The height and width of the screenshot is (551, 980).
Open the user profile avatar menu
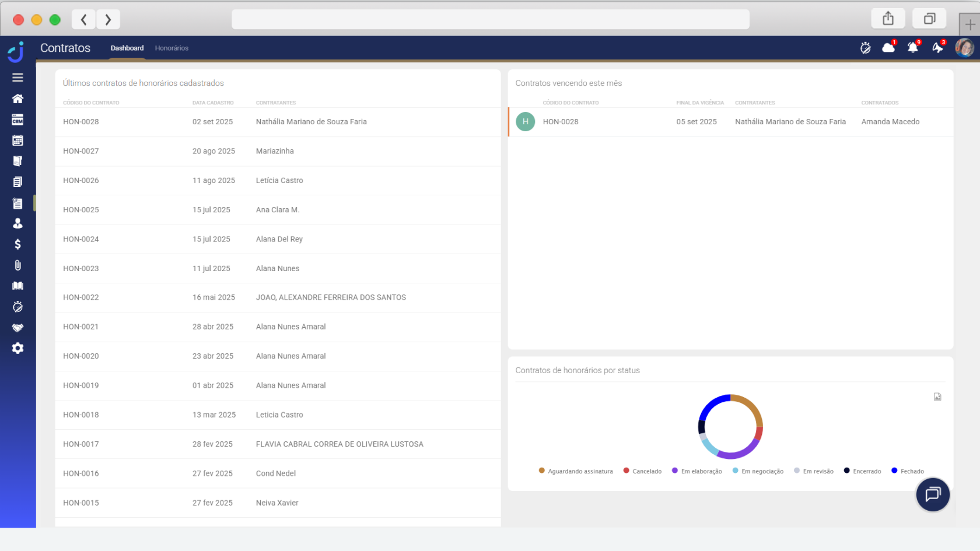964,48
